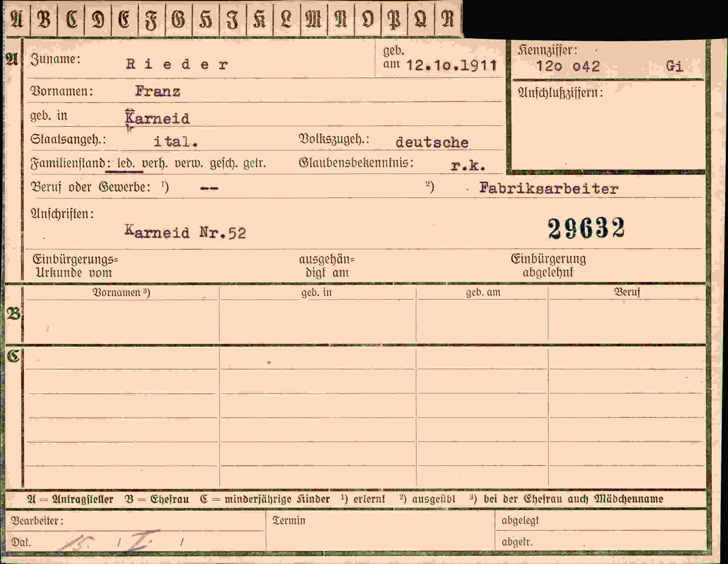This screenshot has width=728, height=564.
Task: Click the 'C = minderjährige Kinder' legend text
Action: (x=265, y=499)
